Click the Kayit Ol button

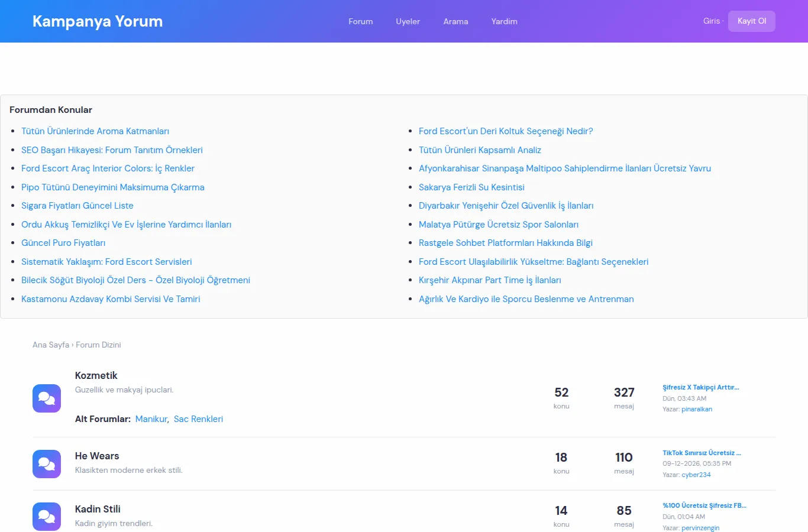click(752, 21)
